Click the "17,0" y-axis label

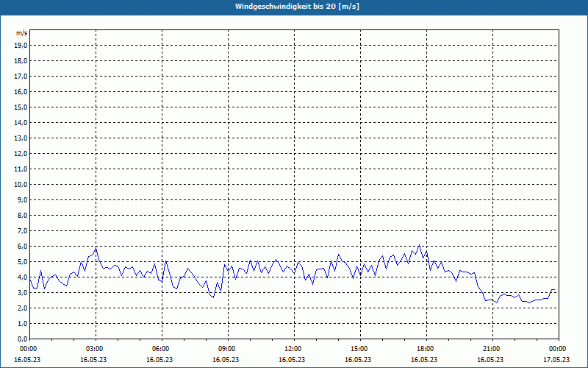[x=21, y=77]
